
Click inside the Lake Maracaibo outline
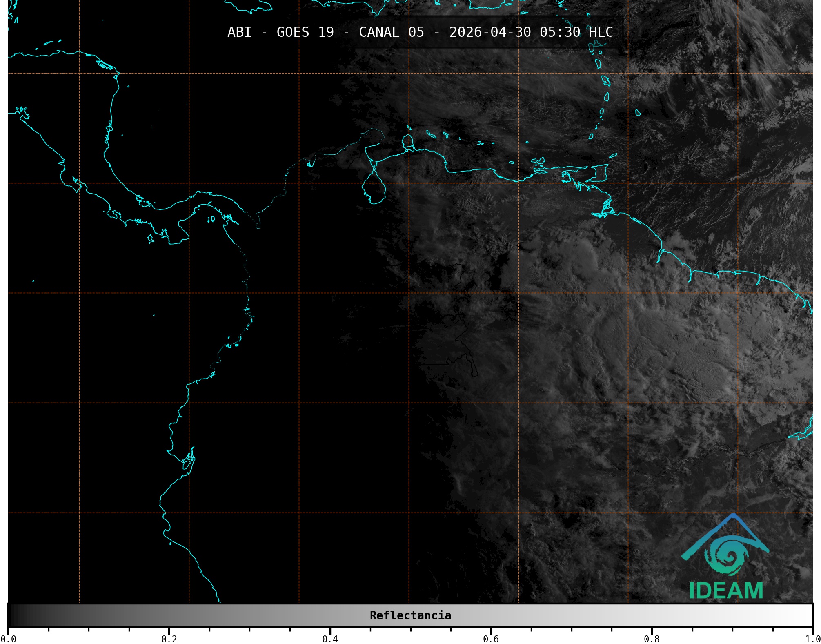[x=373, y=189]
